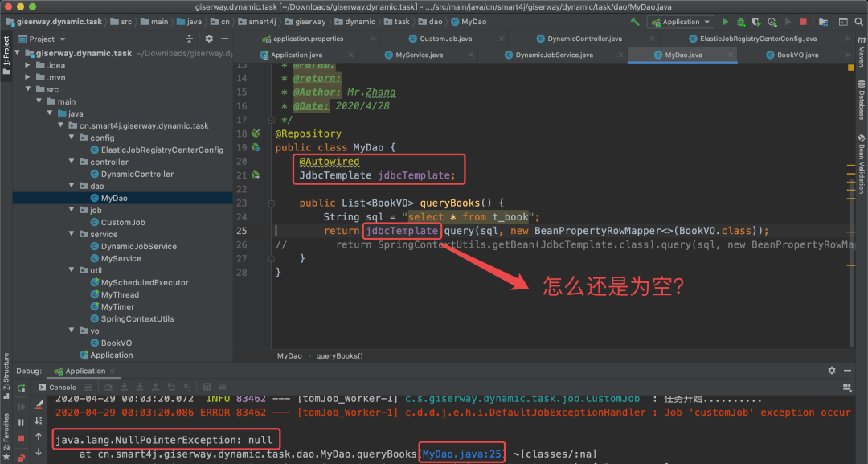Viewport: 868px width, 464px height.
Task: Switch to DynamicJobService.java tab
Action: [x=554, y=55]
